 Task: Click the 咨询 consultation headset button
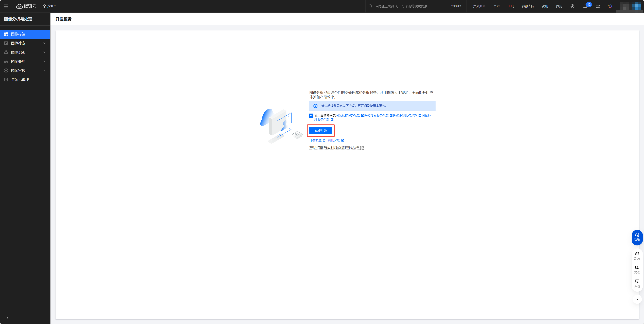pyautogui.click(x=637, y=237)
